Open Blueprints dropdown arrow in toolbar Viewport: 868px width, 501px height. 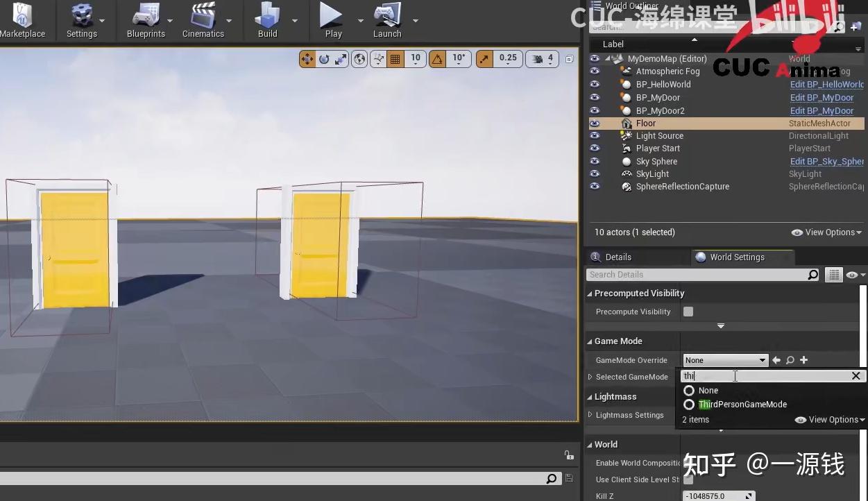click(171, 21)
